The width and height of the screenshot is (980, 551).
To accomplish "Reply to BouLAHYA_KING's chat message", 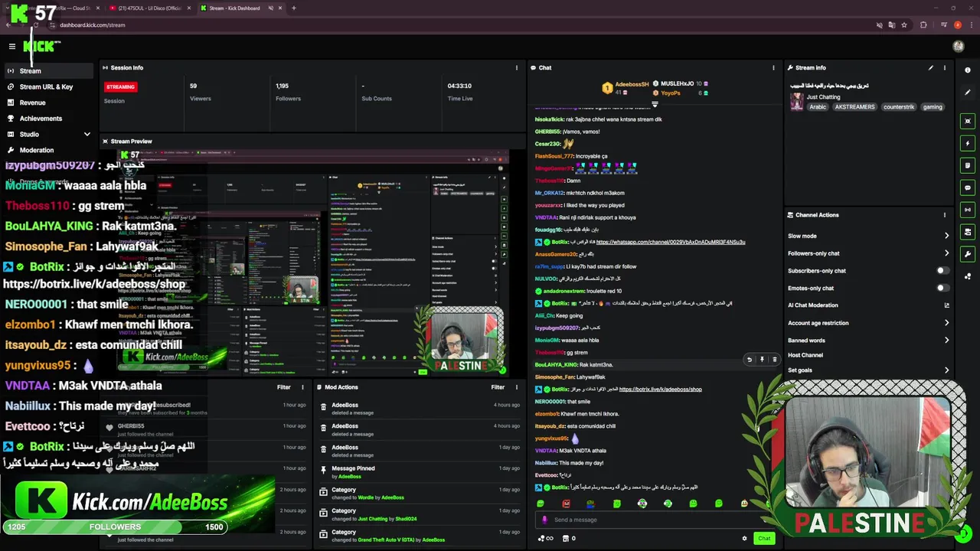I will point(750,359).
